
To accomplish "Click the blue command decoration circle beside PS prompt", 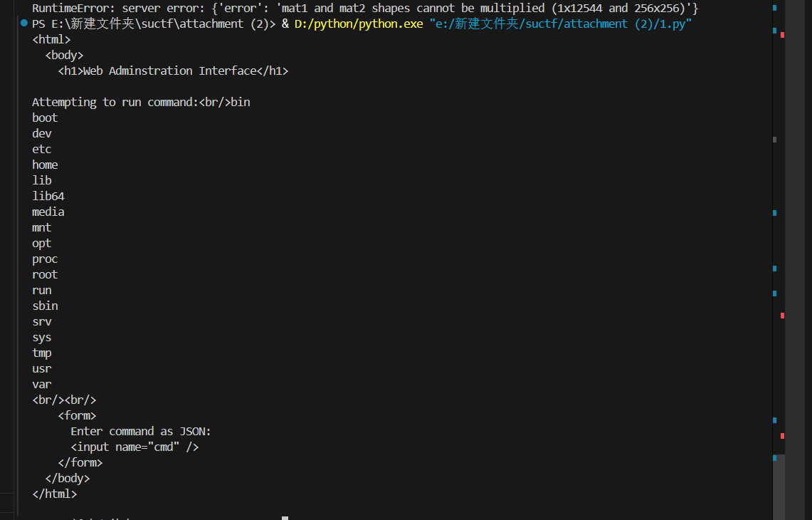I will 23,23.
